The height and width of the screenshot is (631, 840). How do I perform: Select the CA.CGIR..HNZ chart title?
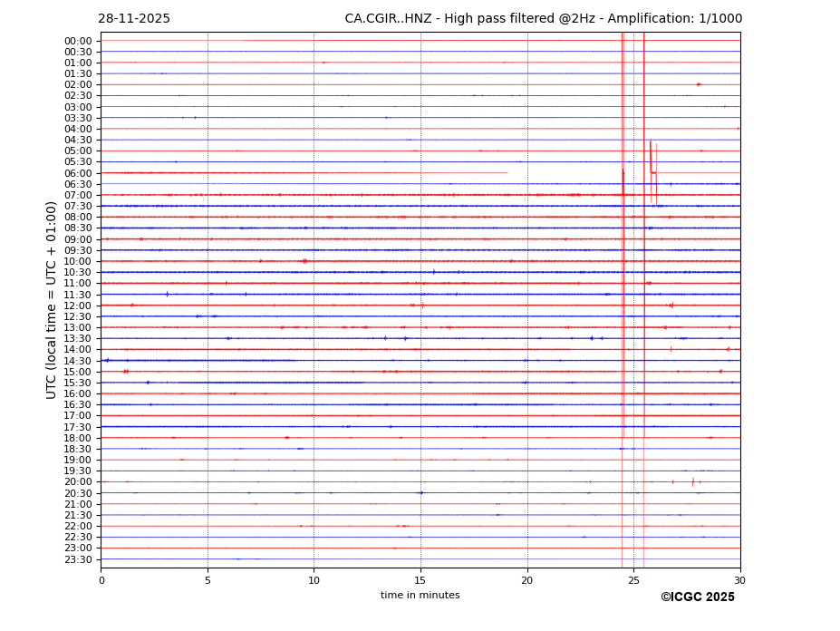[x=543, y=19]
